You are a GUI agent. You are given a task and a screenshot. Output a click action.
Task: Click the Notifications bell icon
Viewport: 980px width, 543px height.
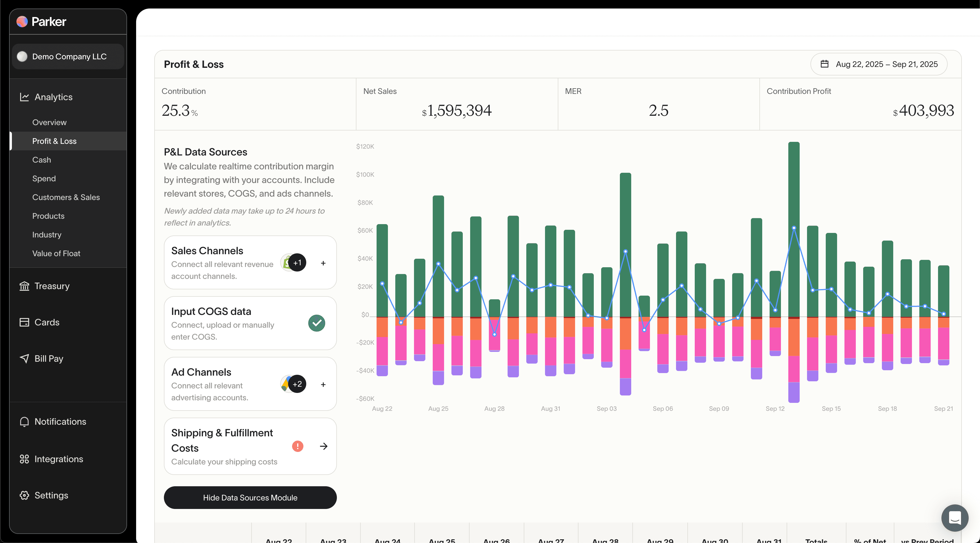pos(24,422)
